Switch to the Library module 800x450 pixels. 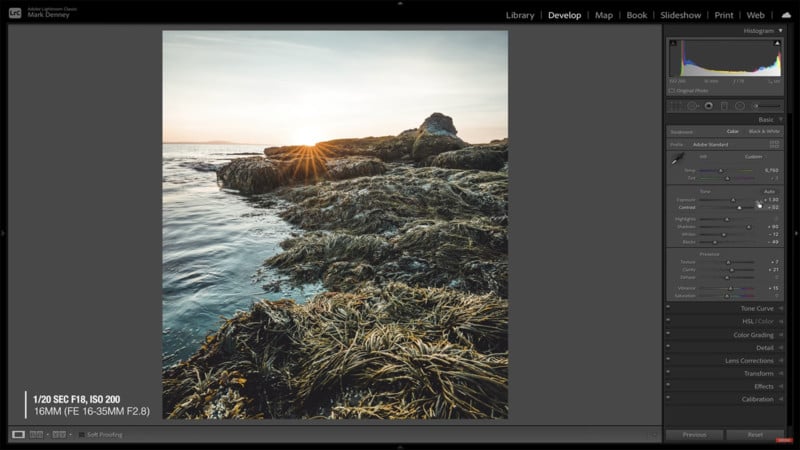point(520,15)
